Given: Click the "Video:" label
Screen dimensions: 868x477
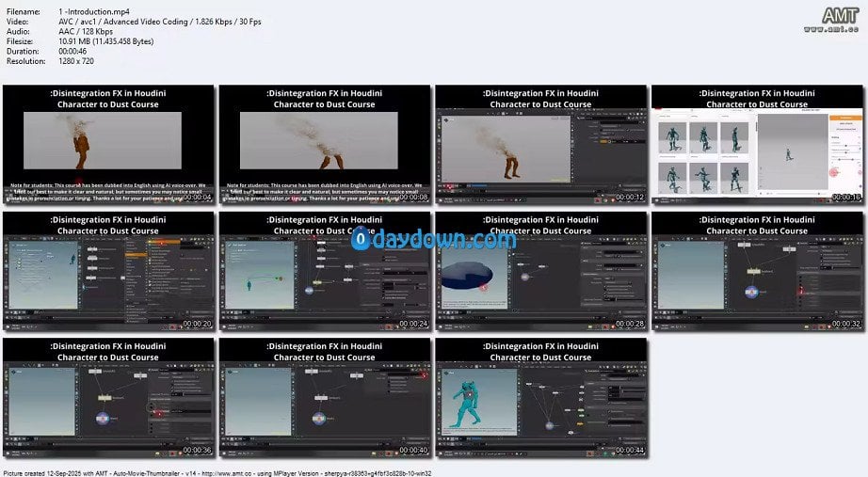Looking at the screenshot, I should click(x=17, y=22).
